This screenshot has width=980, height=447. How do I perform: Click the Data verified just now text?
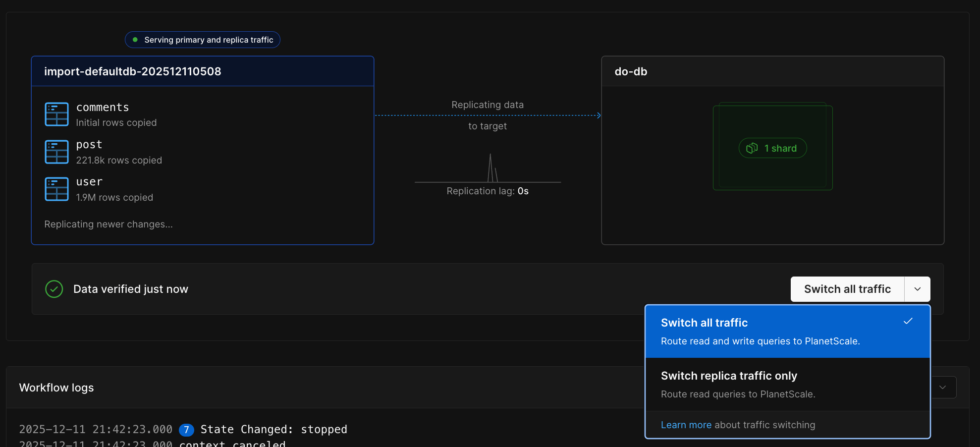(x=131, y=289)
